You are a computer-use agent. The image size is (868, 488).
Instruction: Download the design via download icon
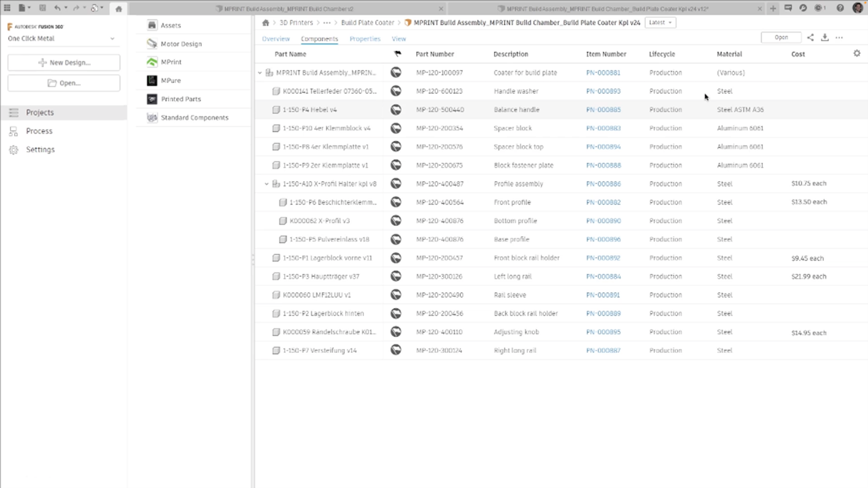(x=824, y=37)
